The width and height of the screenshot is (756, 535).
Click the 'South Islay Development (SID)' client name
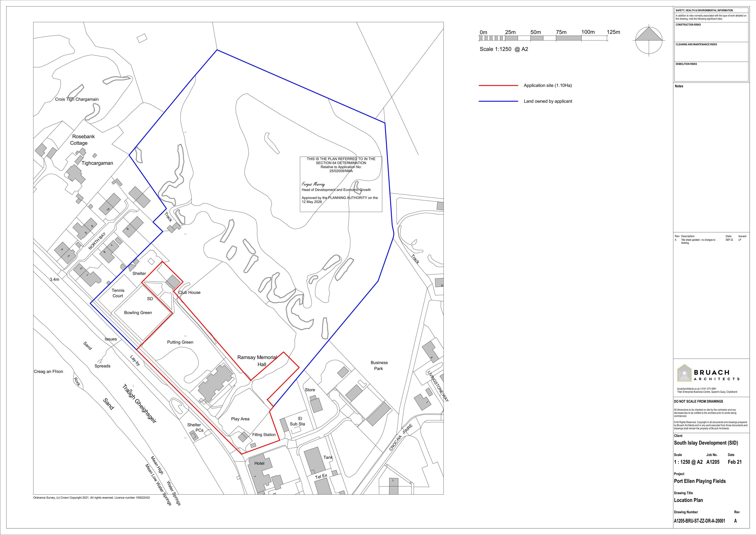tap(706, 443)
